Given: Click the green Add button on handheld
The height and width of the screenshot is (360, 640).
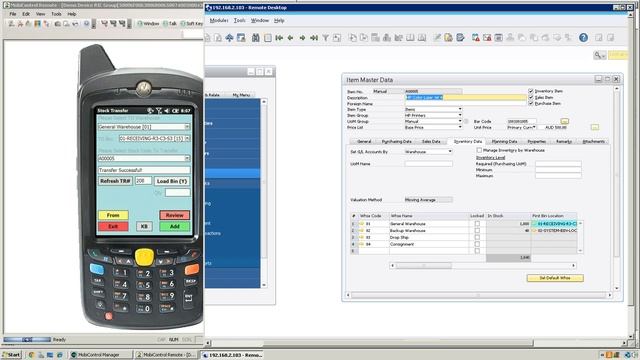Looking at the screenshot, I should pos(175,227).
